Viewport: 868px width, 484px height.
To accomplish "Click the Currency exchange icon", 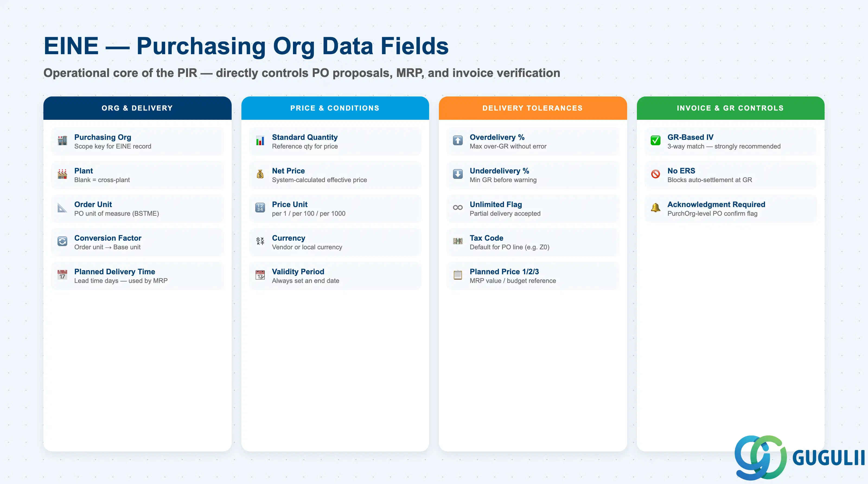I will click(x=260, y=241).
